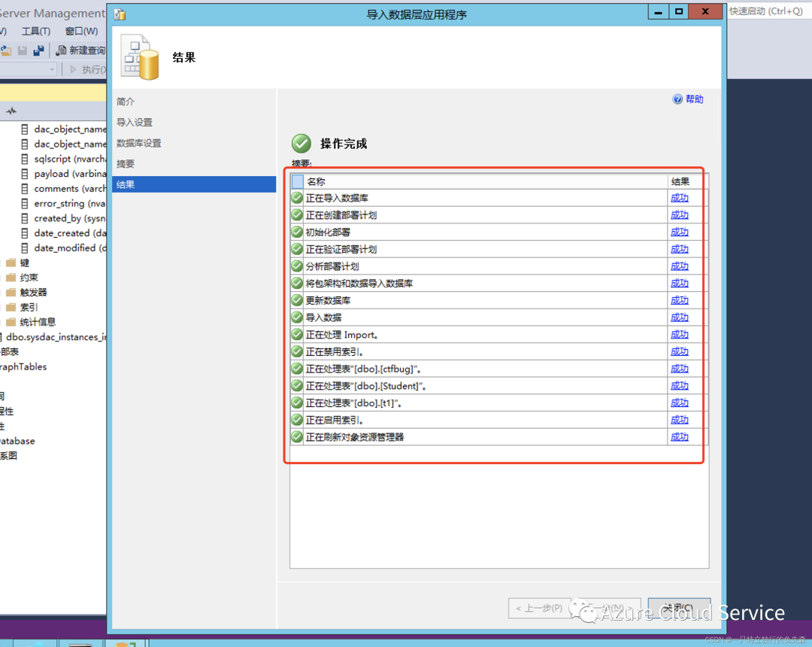Open the 成功 link for 正在刷新对象资源管理器
The width and height of the screenshot is (812, 647).
(x=680, y=437)
